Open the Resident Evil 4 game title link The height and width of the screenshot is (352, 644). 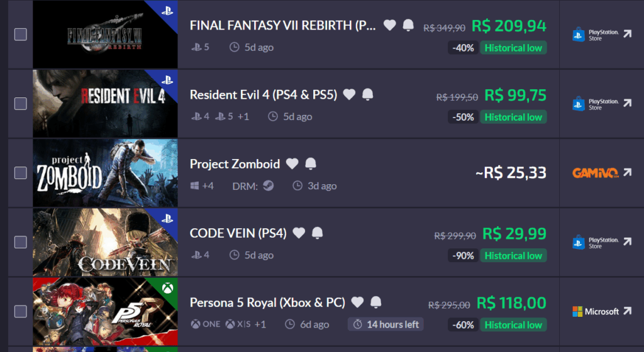pyautogui.click(x=264, y=94)
